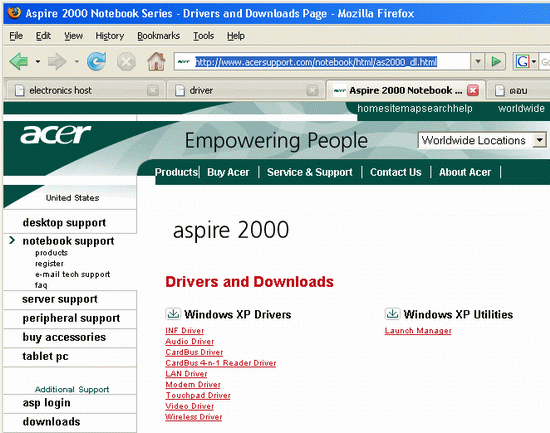Click the Windows XP Utilities download icon

point(392,314)
